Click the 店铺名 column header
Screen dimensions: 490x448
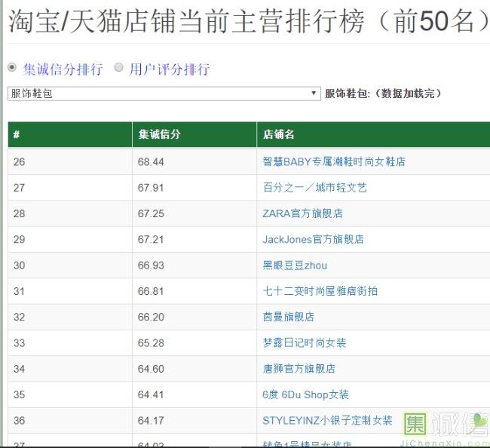tap(278, 134)
